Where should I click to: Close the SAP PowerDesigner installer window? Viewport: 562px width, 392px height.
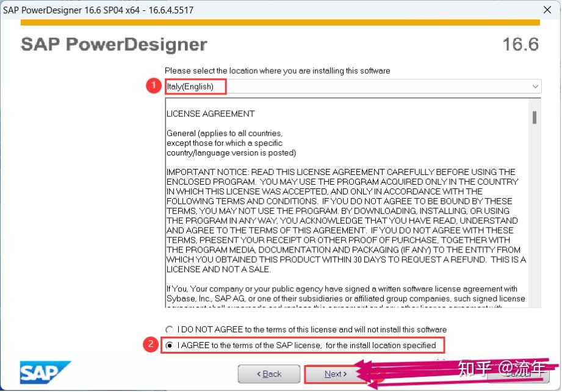point(547,9)
